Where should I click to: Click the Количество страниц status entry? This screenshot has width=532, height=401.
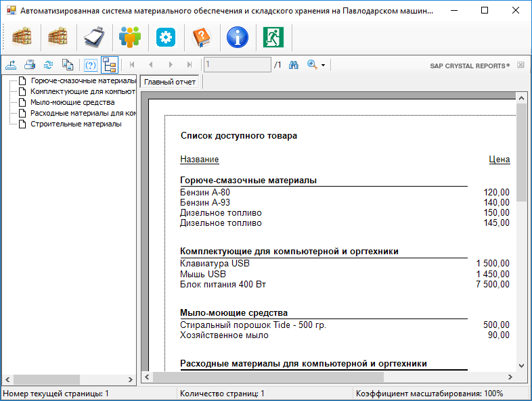[222, 394]
